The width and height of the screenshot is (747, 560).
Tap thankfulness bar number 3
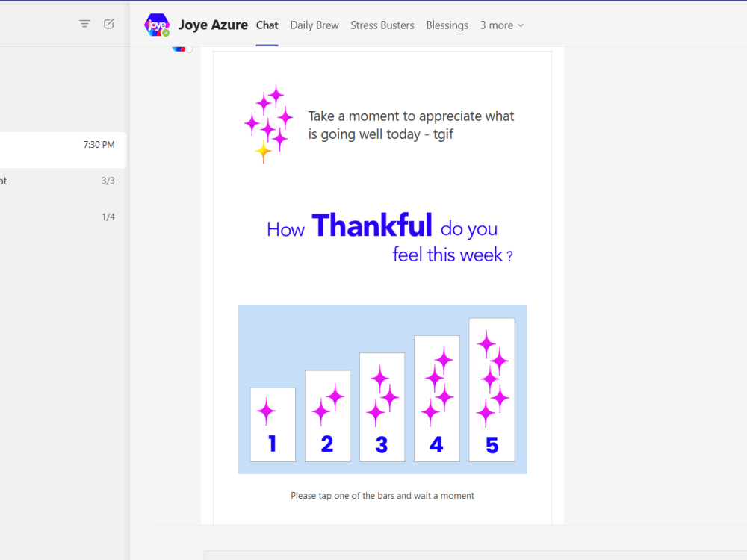382,407
